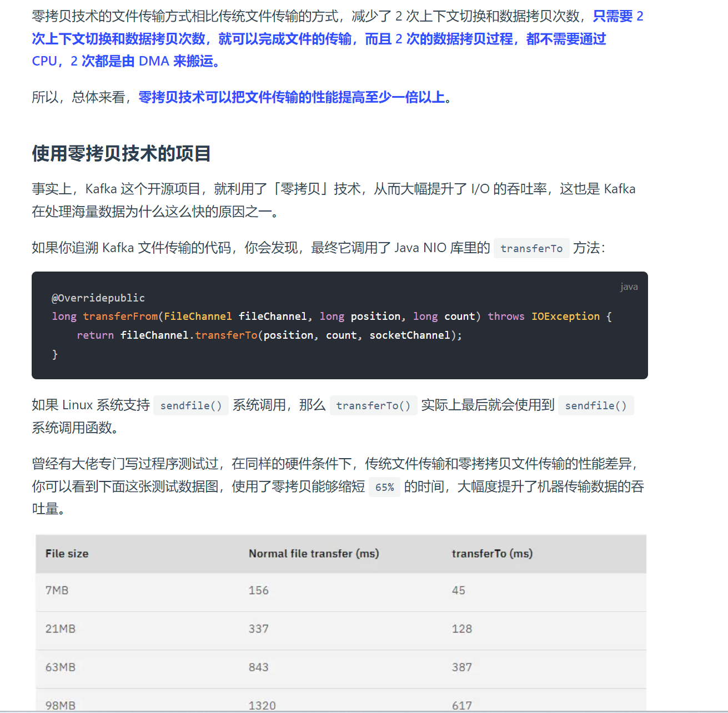The height and width of the screenshot is (713, 728).
Task: Click the first sendfile() inline code
Action: pos(191,405)
